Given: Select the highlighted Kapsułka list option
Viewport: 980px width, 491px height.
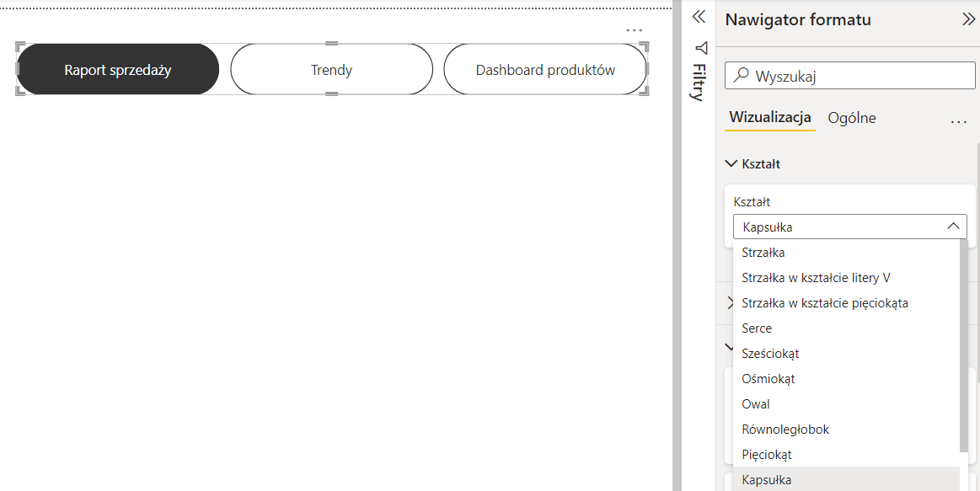Looking at the screenshot, I should click(x=846, y=479).
